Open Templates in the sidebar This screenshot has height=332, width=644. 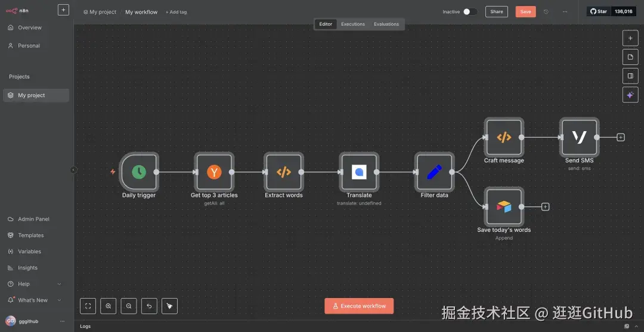click(36, 235)
